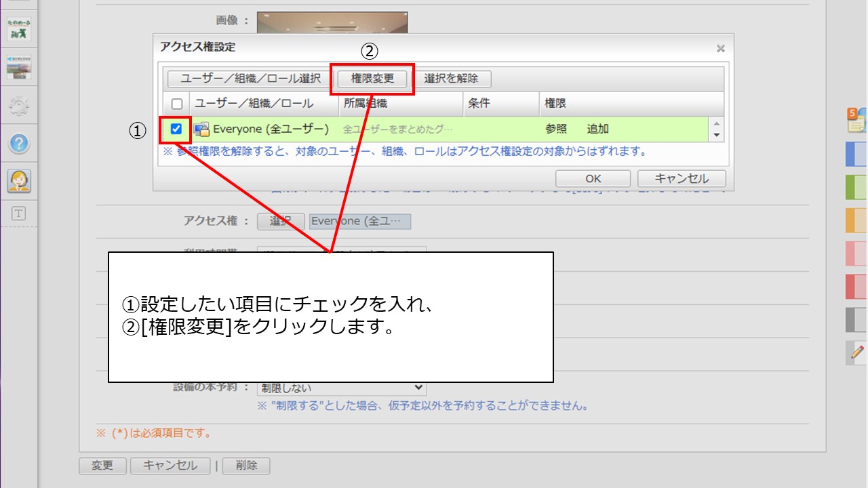Click the list scroll up arrow

[x=716, y=124]
